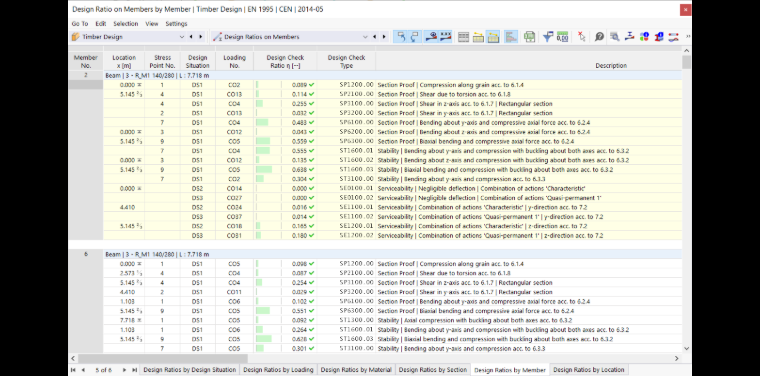This screenshot has width=760, height=376.
Task: Expand the toolbar overflow chevron
Action: 688,36
